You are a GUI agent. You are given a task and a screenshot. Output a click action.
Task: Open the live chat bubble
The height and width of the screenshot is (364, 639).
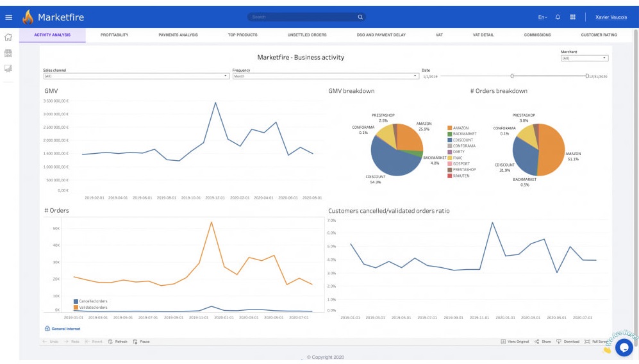[624, 347]
